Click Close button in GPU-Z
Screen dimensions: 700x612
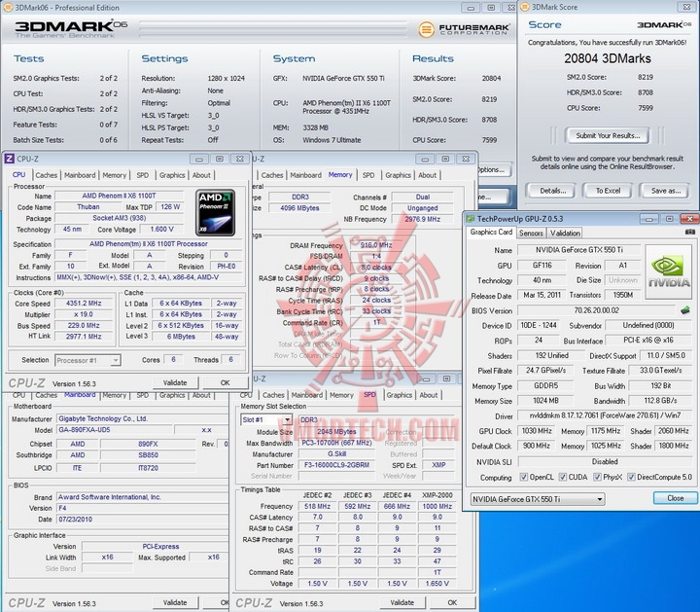click(x=676, y=498)
